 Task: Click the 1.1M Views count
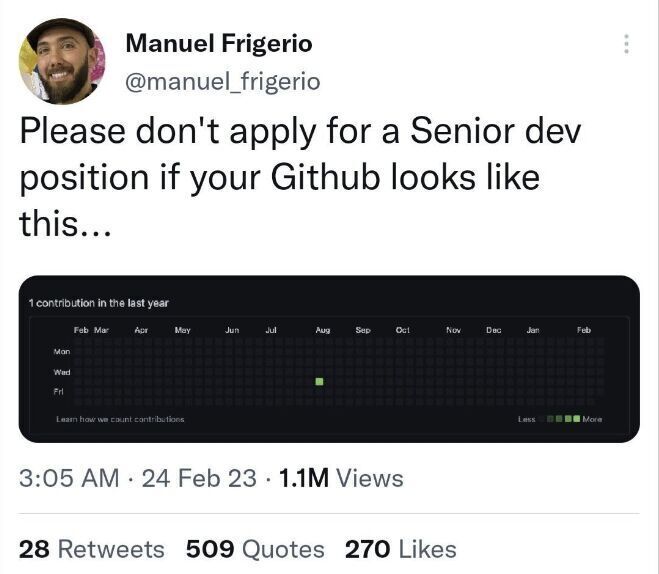tap(340, 478)
